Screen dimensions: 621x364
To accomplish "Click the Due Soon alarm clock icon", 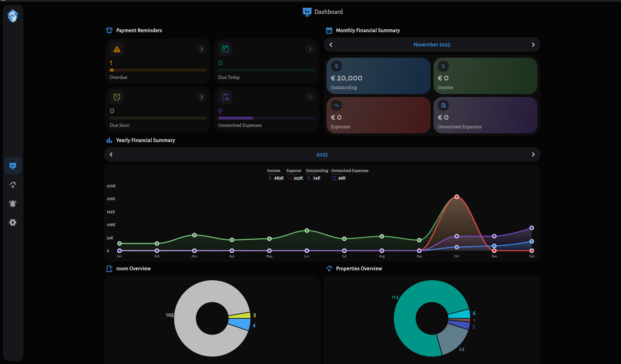I will (117, 97).
